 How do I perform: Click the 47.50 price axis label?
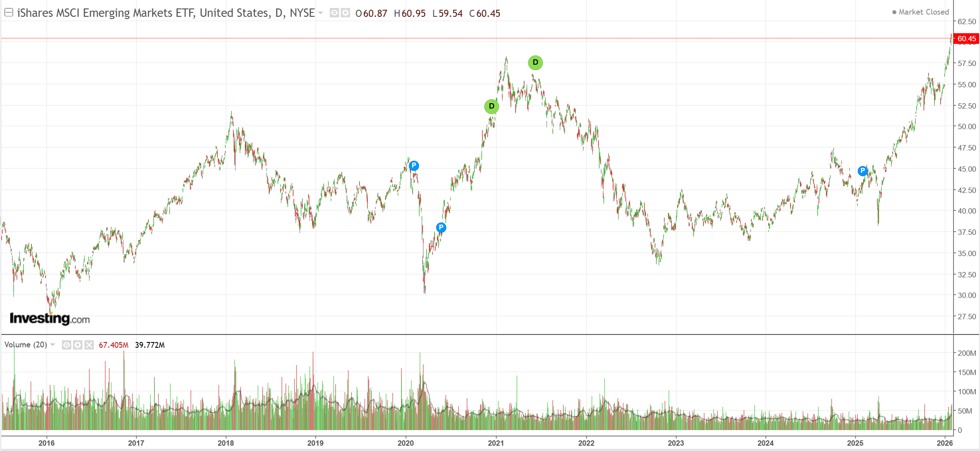coord(967,148)
